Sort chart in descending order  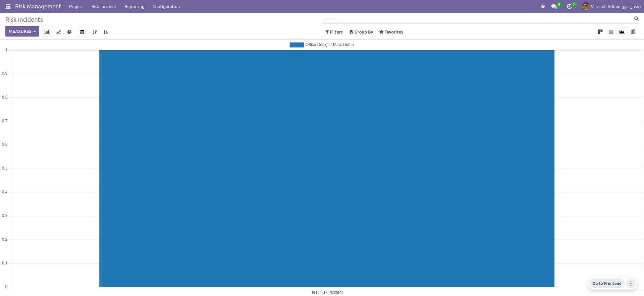(95, 32)
